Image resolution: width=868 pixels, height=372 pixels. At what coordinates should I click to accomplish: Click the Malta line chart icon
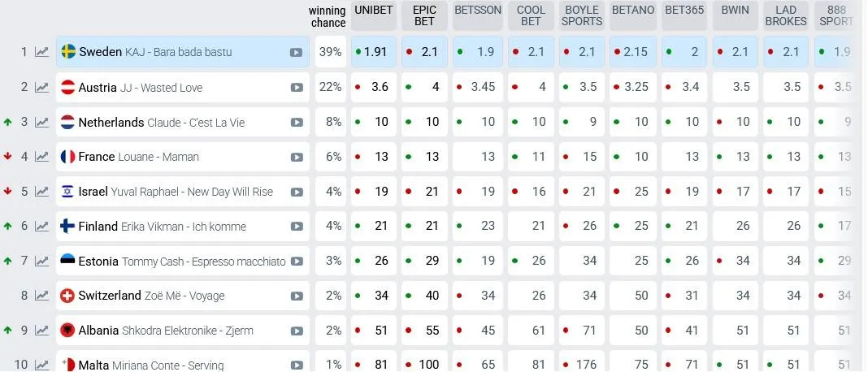[x=41, y=365]
